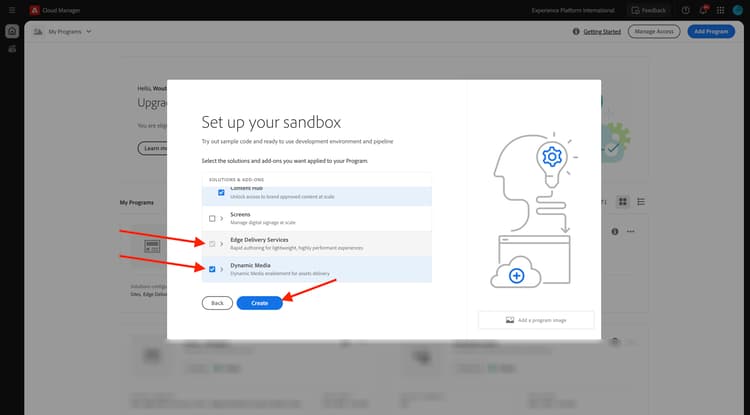Tick the Screens checkbox
This screenshot has width=750, height=415.
click(x=212, y=218)
